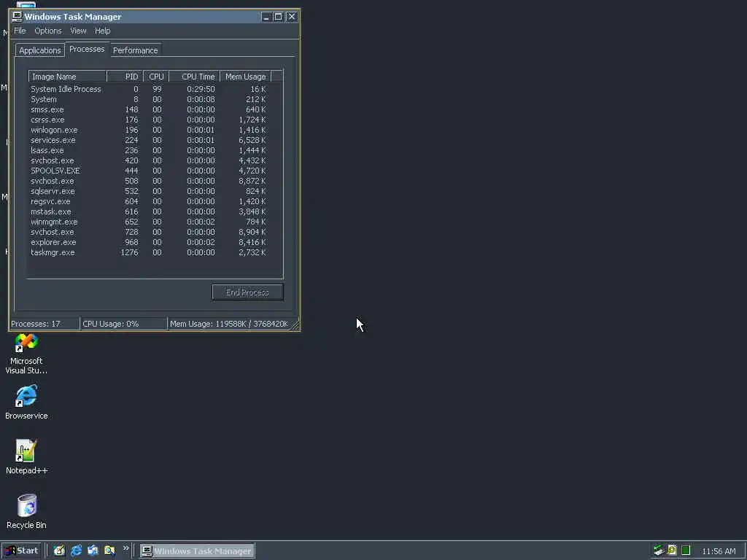Select svchost.exe with PID 420

(149, 161)
